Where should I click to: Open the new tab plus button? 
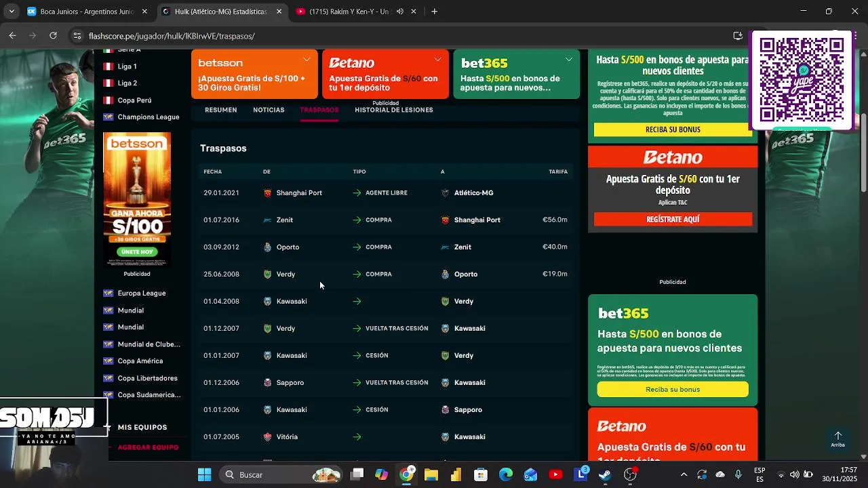click(x=434, y=12)
